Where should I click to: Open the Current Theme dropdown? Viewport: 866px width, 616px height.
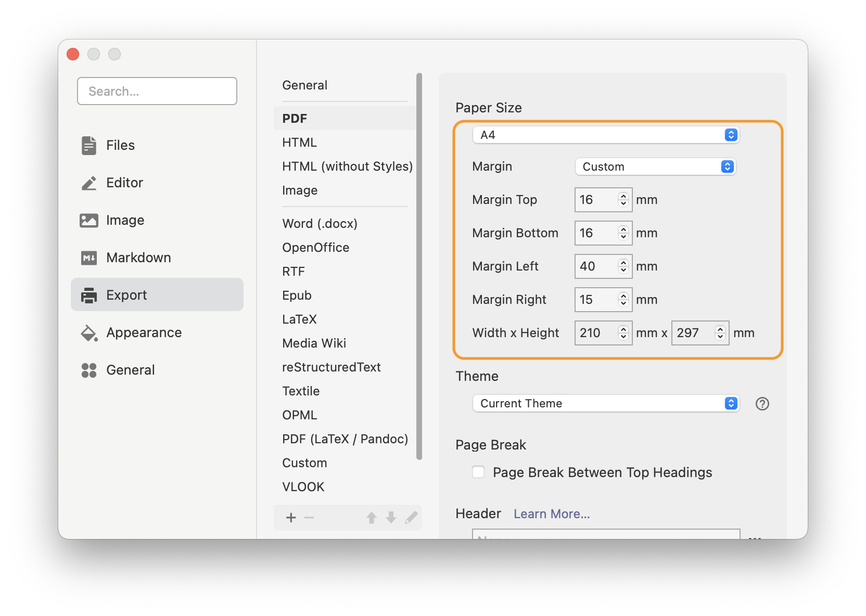606,404
